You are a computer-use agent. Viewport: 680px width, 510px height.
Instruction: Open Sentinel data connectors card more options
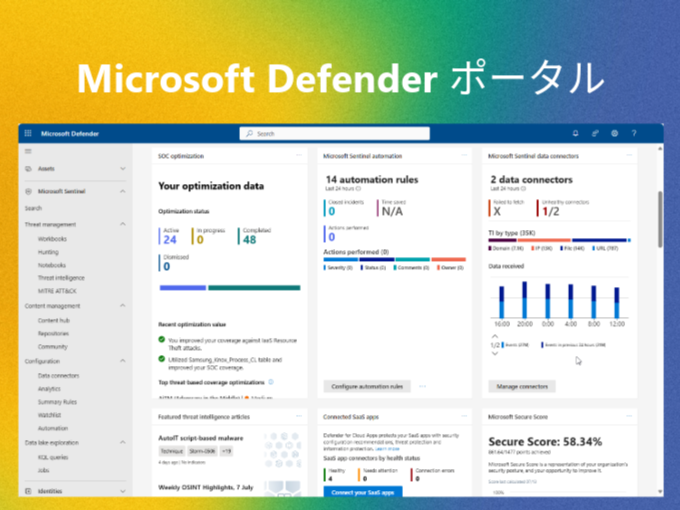[x=629, y=155]
